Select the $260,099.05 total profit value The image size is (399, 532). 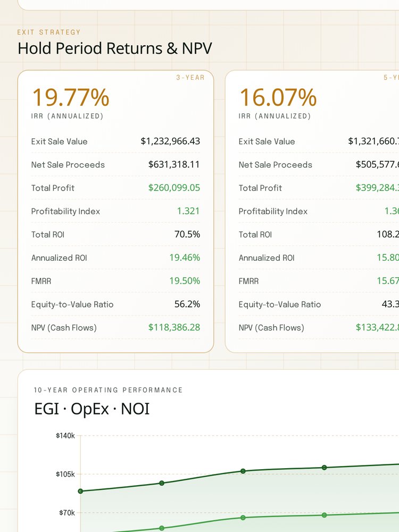click(174, 188)
